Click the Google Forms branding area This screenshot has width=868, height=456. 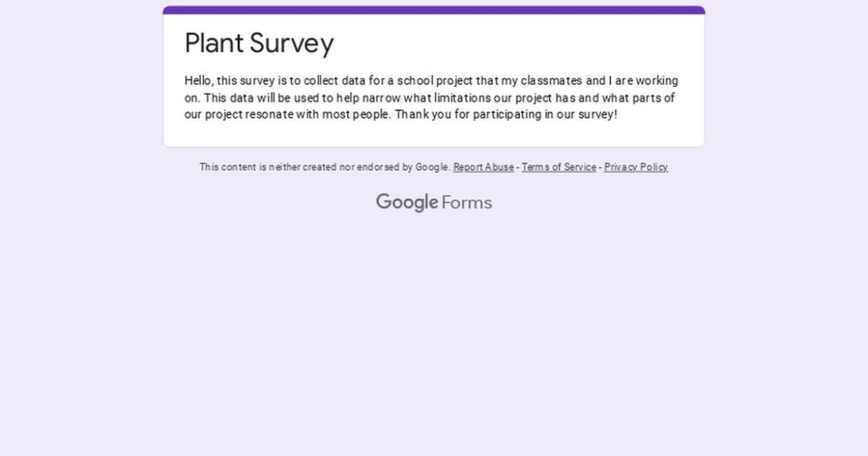[434, 201]
